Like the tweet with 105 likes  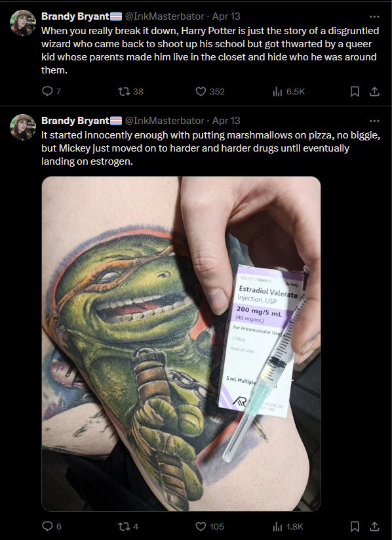click(x=210, y=526)
